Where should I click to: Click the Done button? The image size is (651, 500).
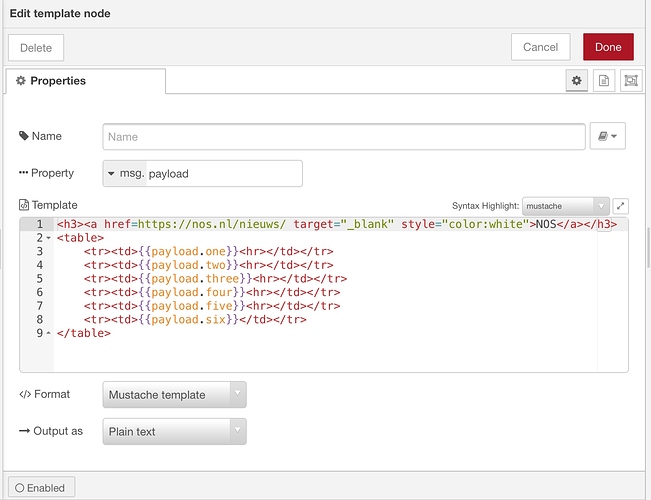click(608, 46)
